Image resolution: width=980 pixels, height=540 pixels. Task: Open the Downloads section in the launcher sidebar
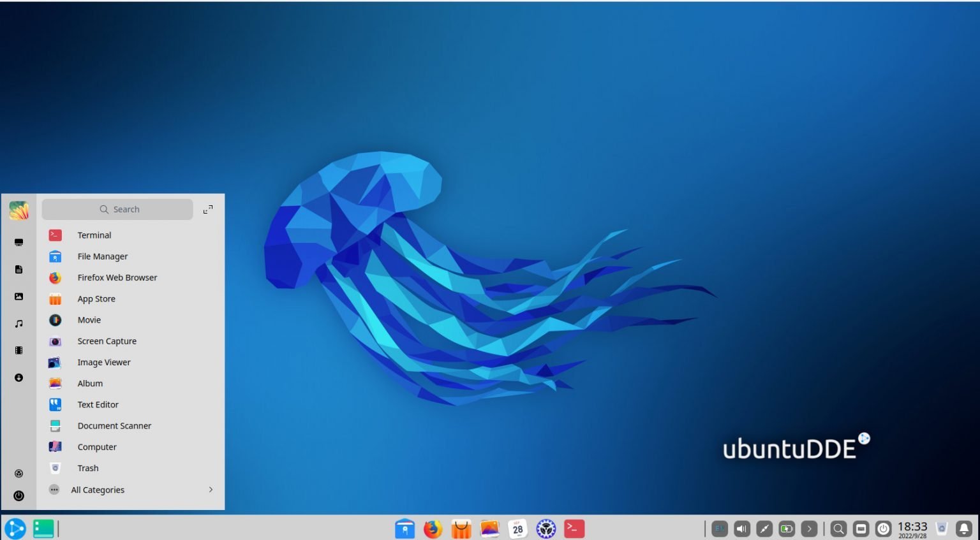[19, 377]
